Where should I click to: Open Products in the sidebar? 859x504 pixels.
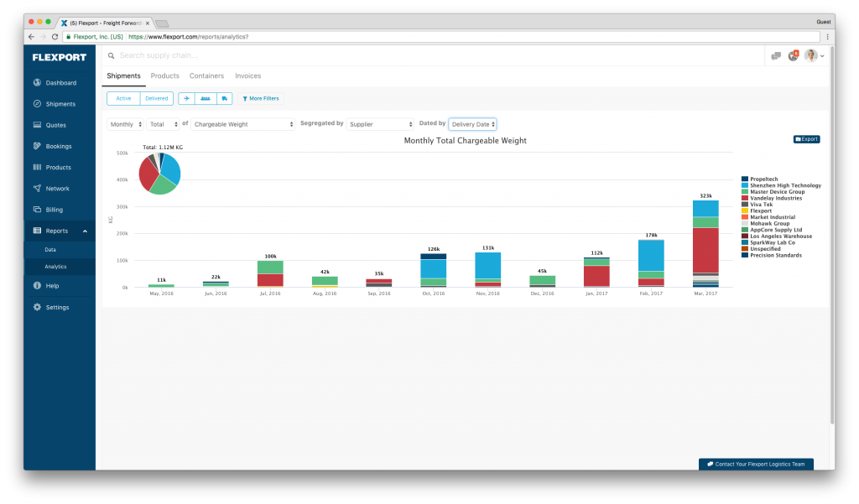click(60, 167)
